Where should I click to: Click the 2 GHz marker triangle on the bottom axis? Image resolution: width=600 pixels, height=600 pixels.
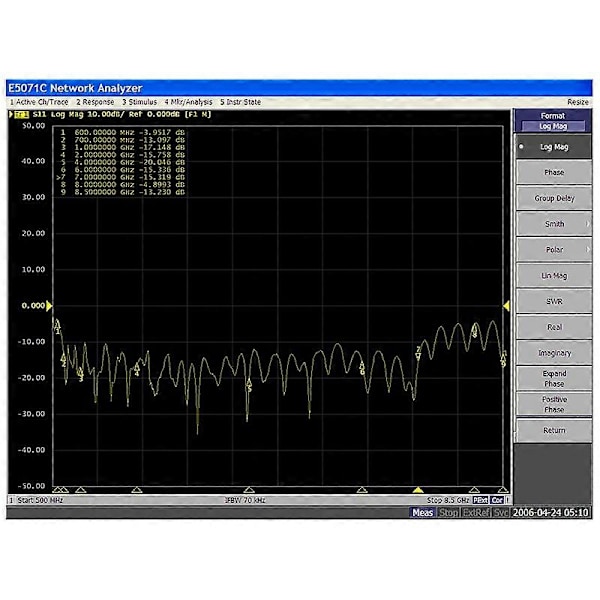click(x=137, y=490)
